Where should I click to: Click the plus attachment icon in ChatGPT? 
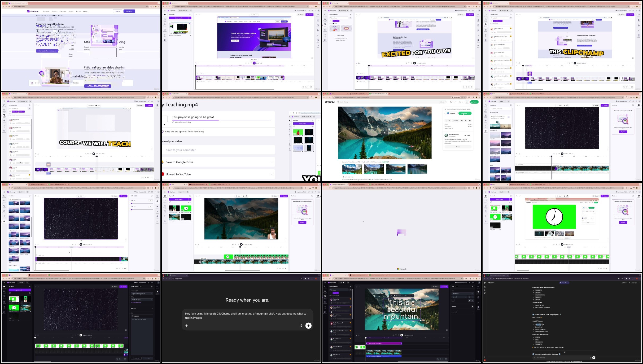click(186, 326)
